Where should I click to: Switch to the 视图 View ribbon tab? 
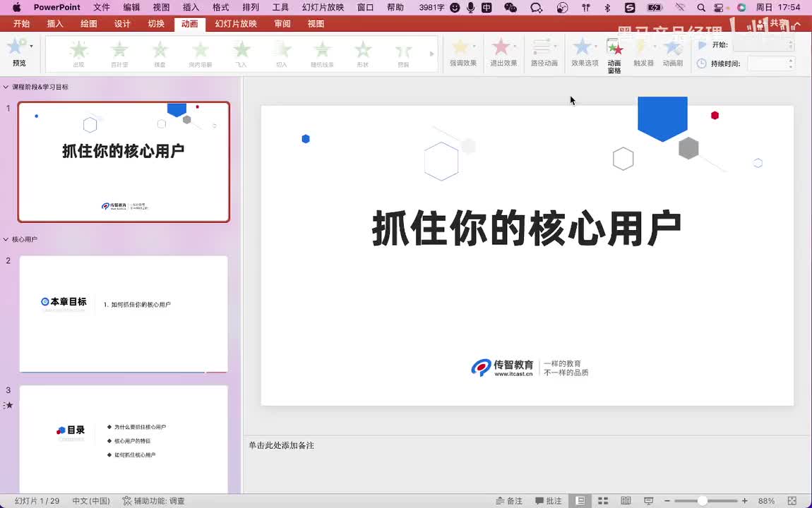(316, 24)
